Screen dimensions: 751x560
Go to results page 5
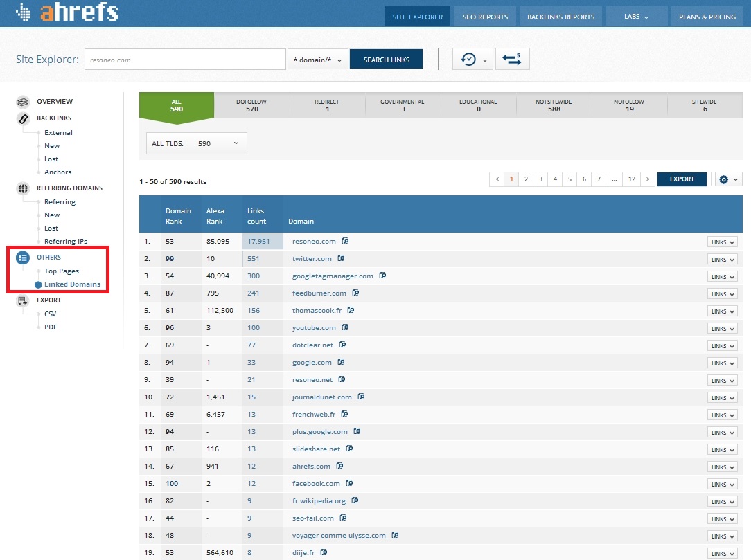pos(569,179)
